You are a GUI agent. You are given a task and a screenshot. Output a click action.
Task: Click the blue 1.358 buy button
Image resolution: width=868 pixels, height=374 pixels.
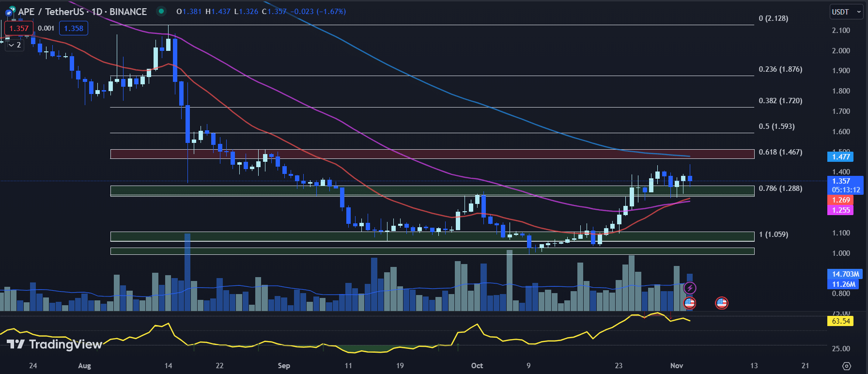coord(74,29)
